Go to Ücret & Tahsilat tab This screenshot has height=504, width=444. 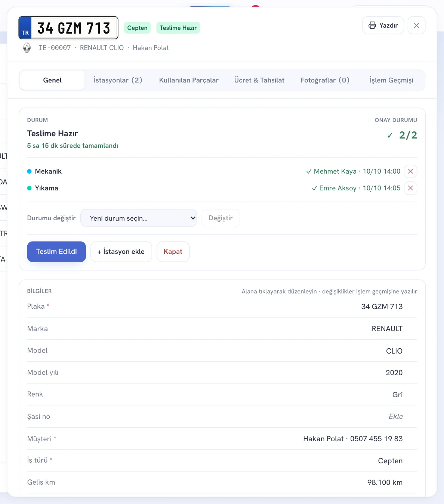(x=259, y=80)
